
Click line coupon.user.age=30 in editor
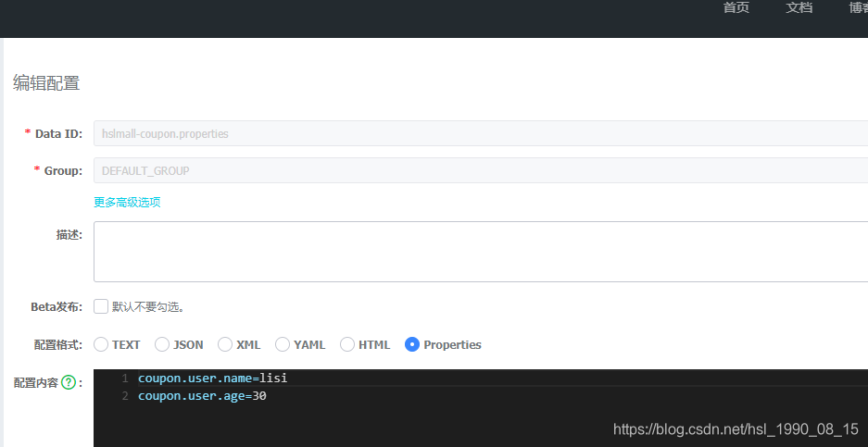click(202, 396)
